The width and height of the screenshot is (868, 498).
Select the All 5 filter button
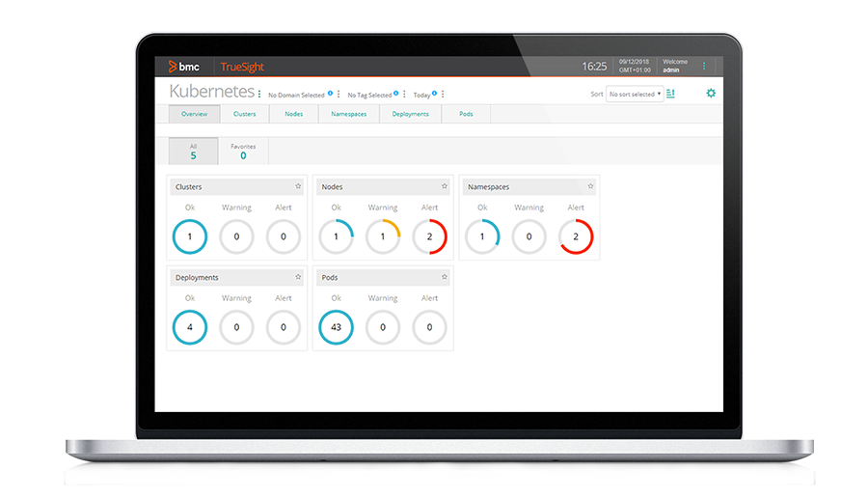coord(193,151)
